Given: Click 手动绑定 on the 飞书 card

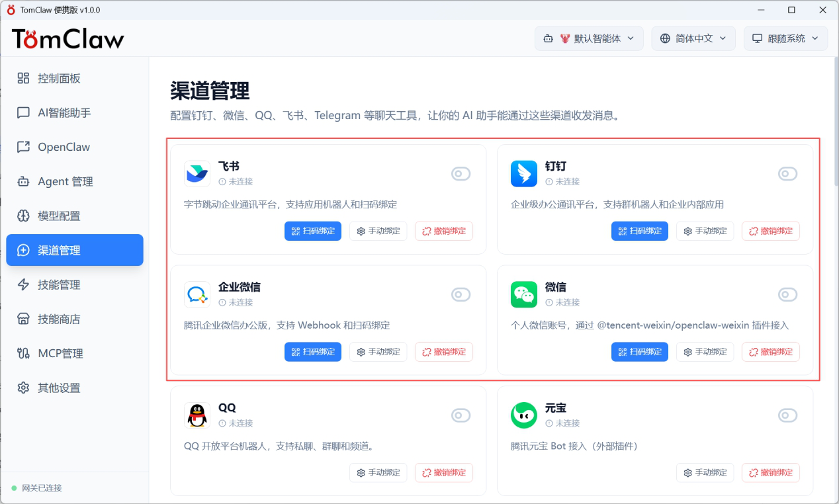Looking at the screenshot, I should coord(378,231).
